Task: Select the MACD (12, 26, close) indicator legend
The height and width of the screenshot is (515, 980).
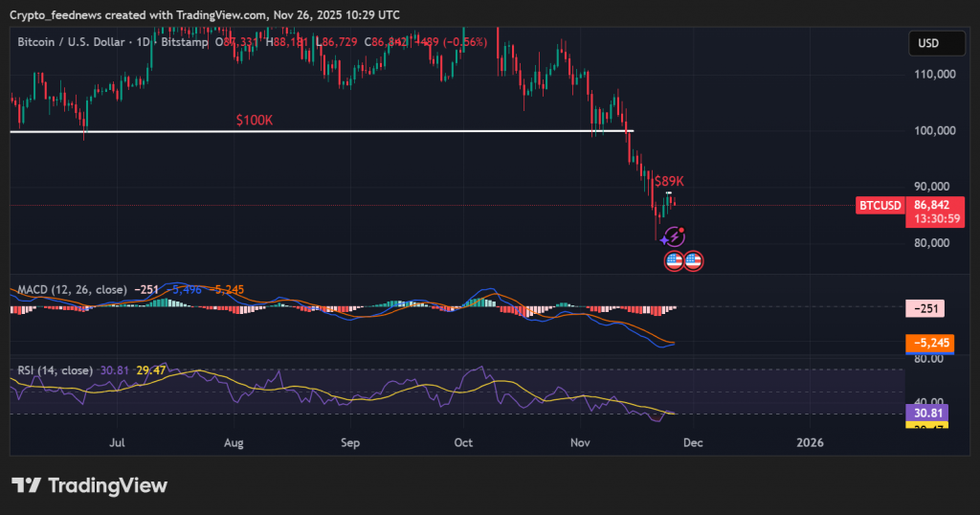Action: (x=70, y=289)
